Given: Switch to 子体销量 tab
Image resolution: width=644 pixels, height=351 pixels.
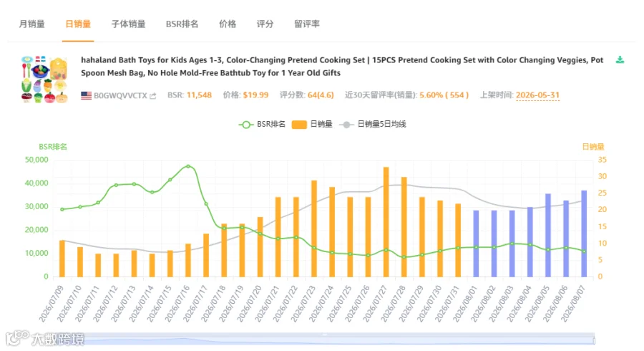Looking at the screenshot, I should 129,24.
